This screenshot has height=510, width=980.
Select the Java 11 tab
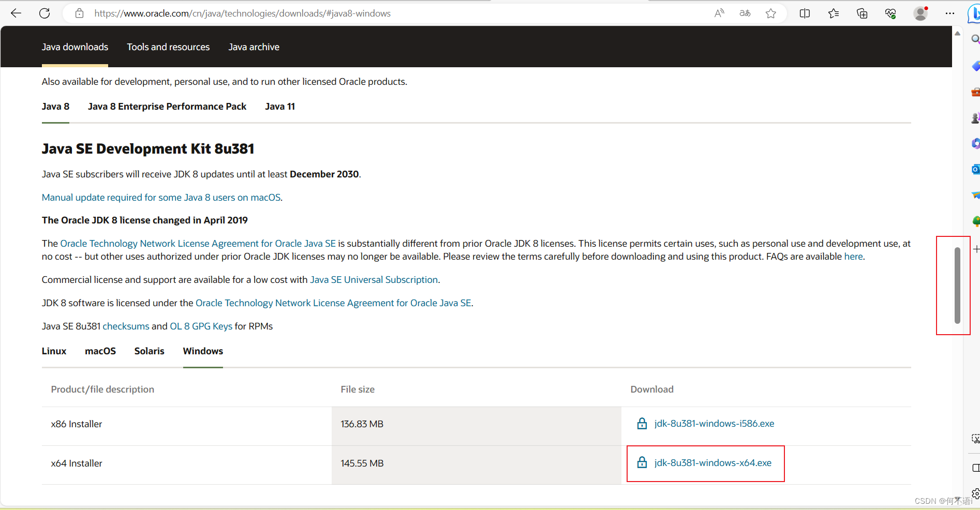[280, 107]
